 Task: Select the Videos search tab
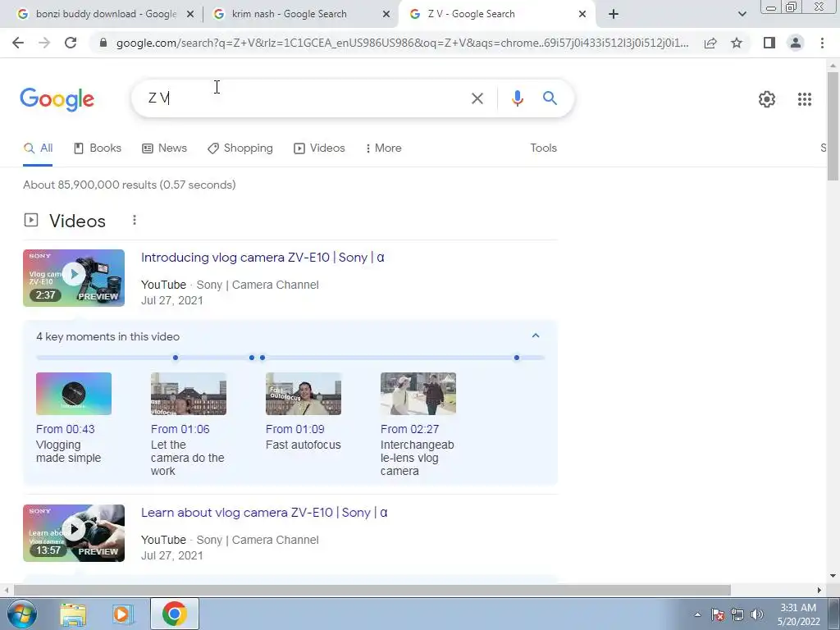[x=319, y=148]
